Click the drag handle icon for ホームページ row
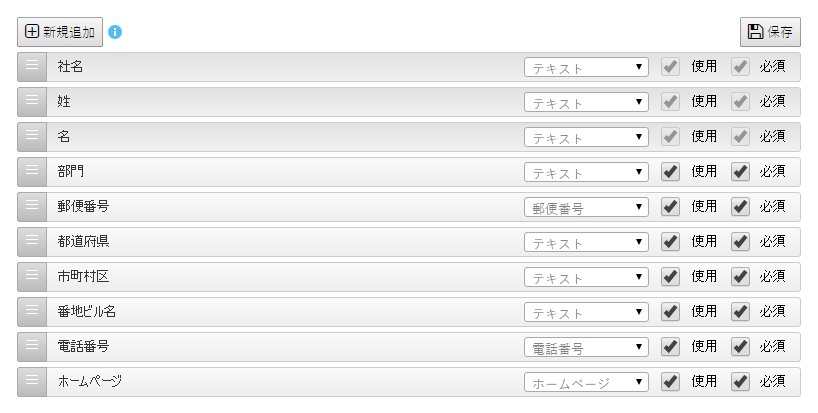The height and width of the screenshot is (413, 818). 32,381
